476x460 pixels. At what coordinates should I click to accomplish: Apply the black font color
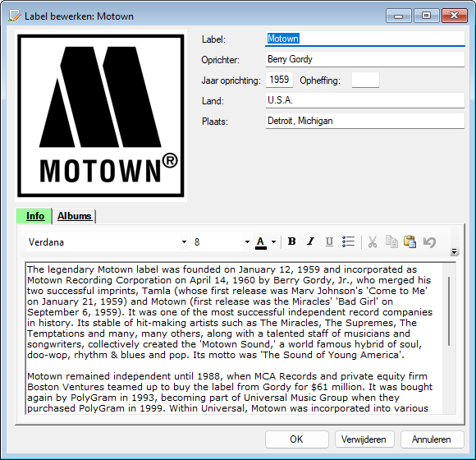pyautogui.click(x=261, y=242)
